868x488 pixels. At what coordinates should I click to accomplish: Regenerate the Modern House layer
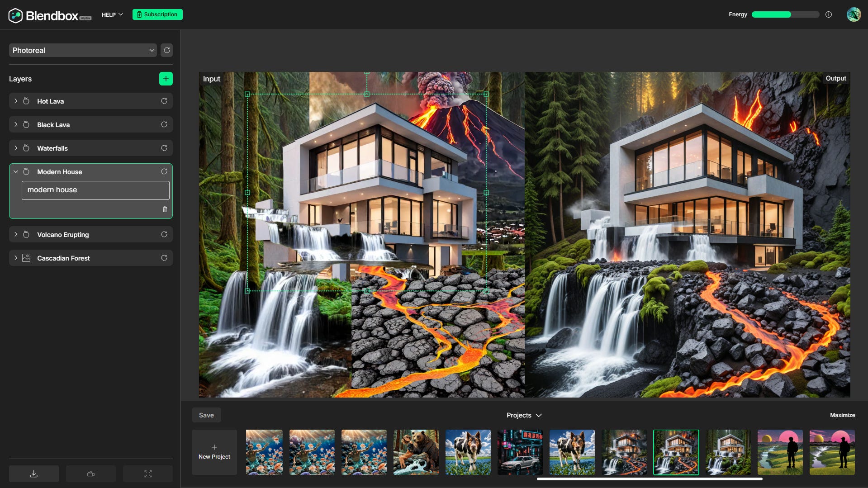click(164, 171)
